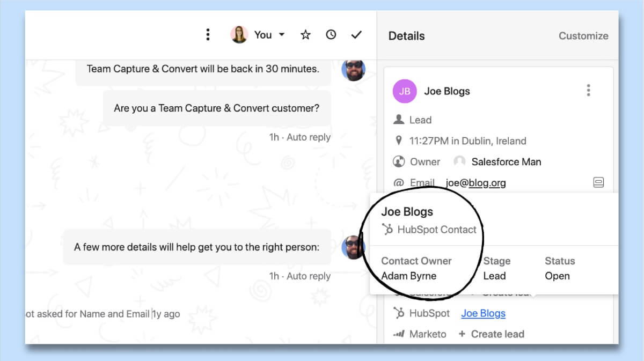Open Joe Blogs contact card options menu
644x361 pixels.
[x=588, y=91]
